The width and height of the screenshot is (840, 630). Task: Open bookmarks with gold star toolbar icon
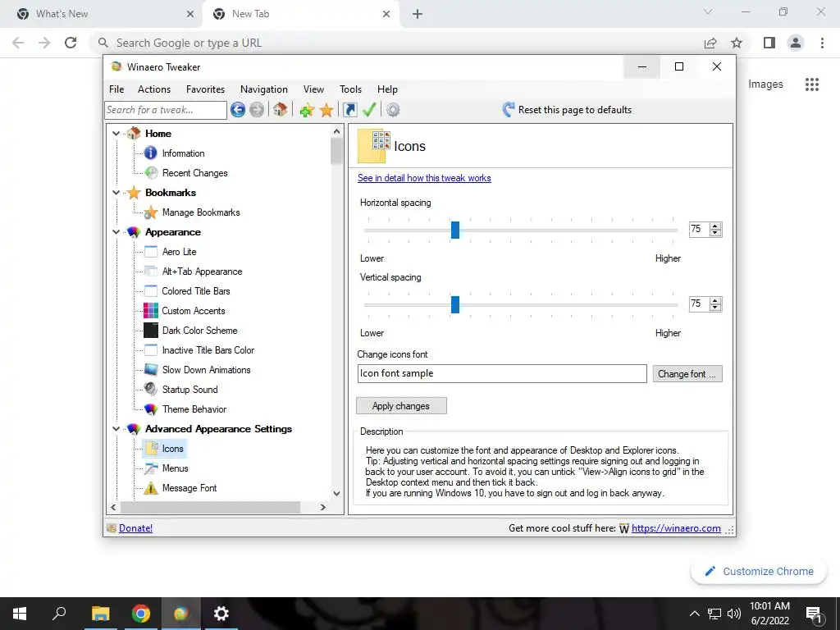tap(326, 110)
